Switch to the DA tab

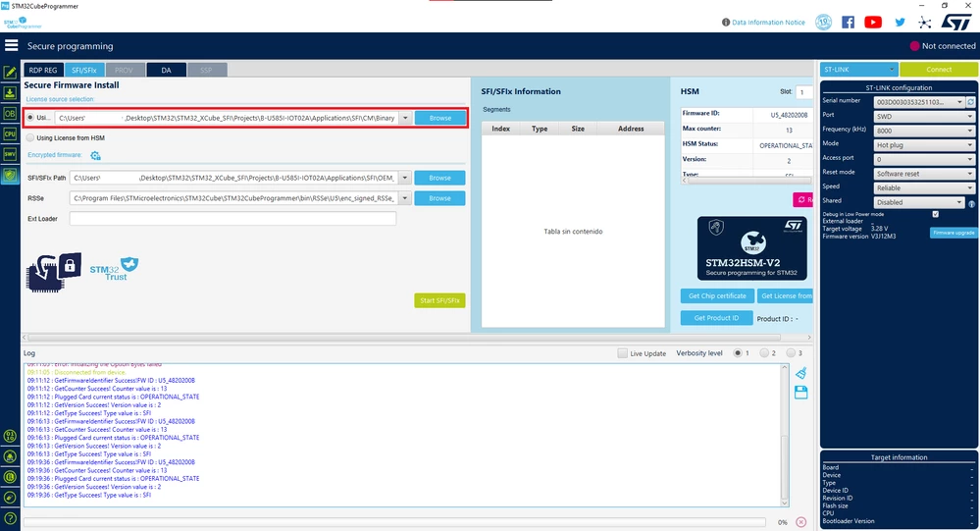[166, 70]
